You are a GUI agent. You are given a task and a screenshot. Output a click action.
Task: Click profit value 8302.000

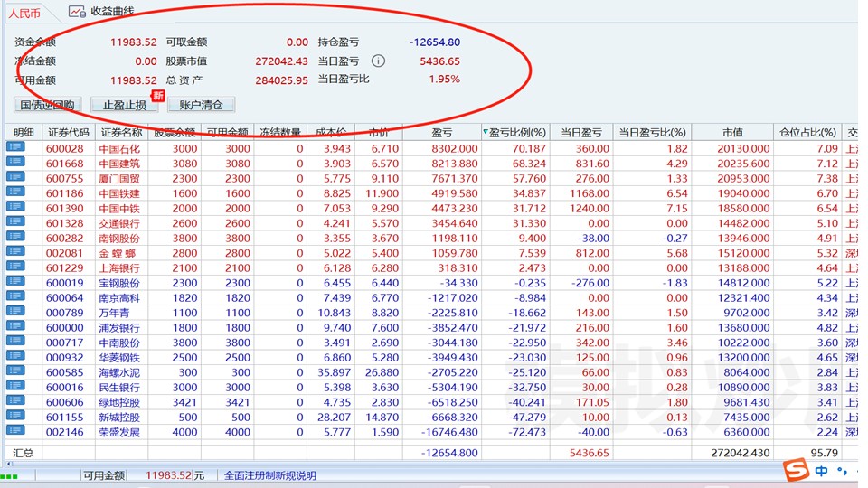455,148
